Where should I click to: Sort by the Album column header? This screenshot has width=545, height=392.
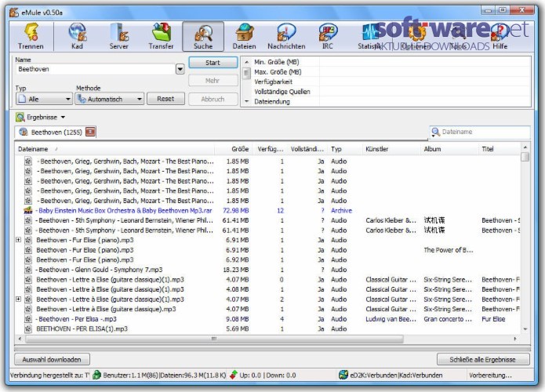pos(450,149)
